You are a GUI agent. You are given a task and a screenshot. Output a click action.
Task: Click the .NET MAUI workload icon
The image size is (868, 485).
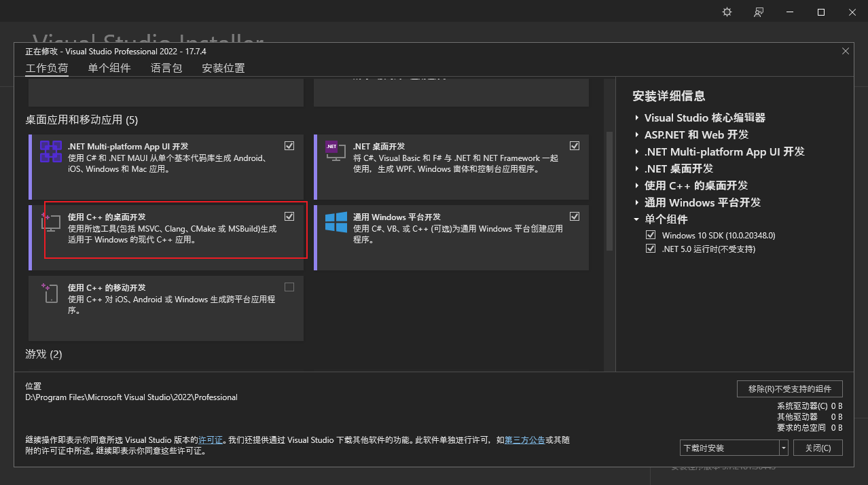51,151
